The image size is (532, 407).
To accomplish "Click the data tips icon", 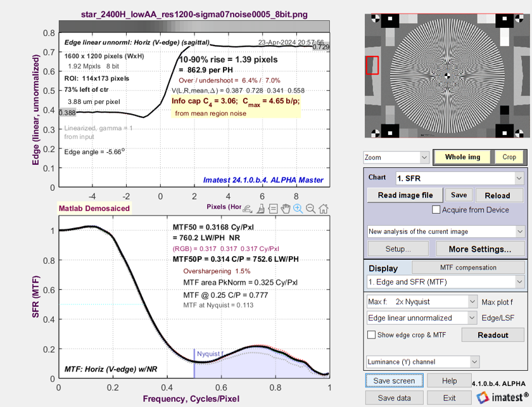I will pyautogui.click(x=273, y=209).
